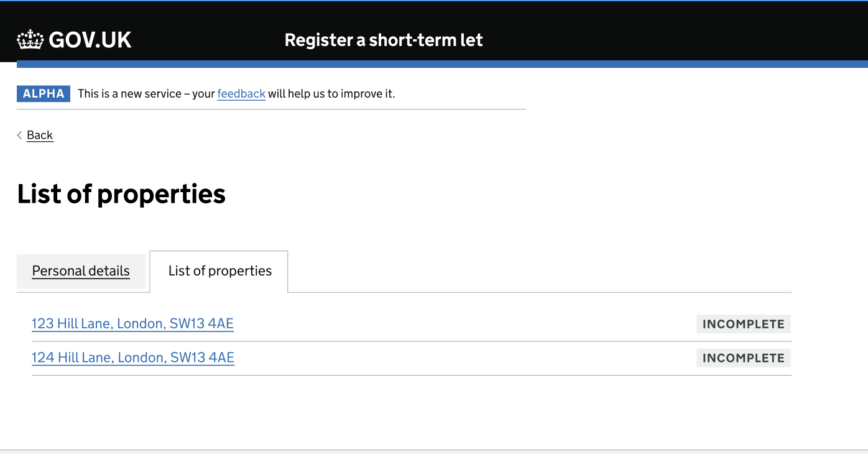Open the feedback link
Viewport: 868px width, 454px height.
click(241, 93)
